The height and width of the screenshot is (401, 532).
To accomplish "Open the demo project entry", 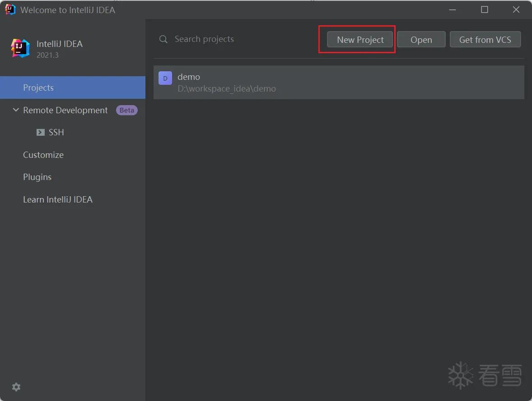I will click(x=339, y=83).
